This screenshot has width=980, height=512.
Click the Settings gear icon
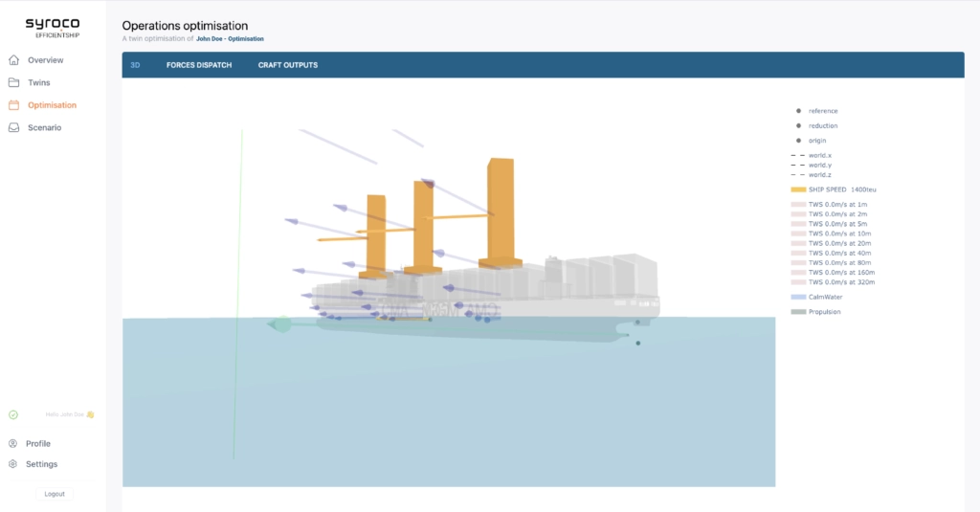point(12,464)
